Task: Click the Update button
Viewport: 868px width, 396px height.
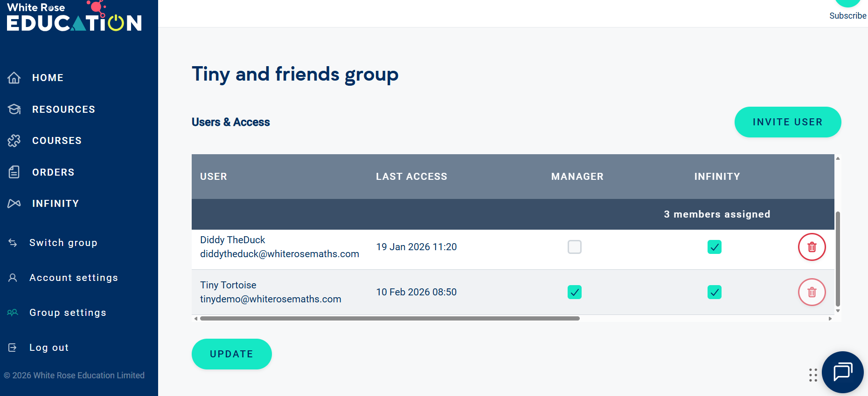Action: point(231,354)
